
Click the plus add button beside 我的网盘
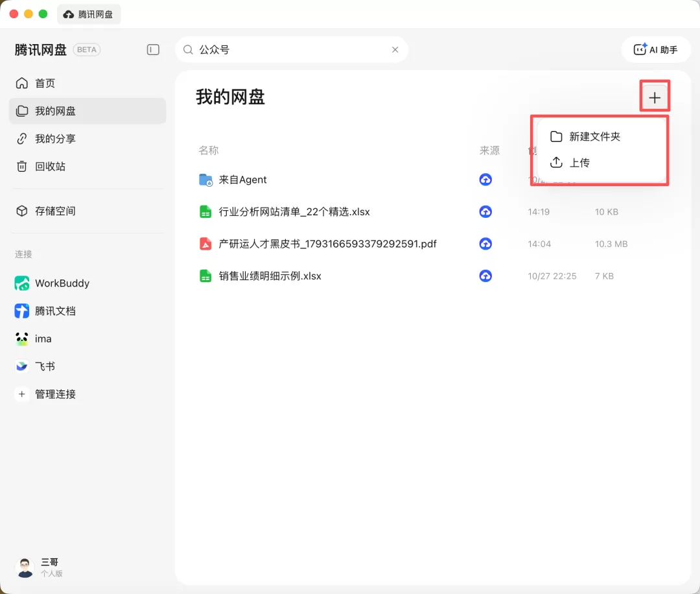coord(655,97)
